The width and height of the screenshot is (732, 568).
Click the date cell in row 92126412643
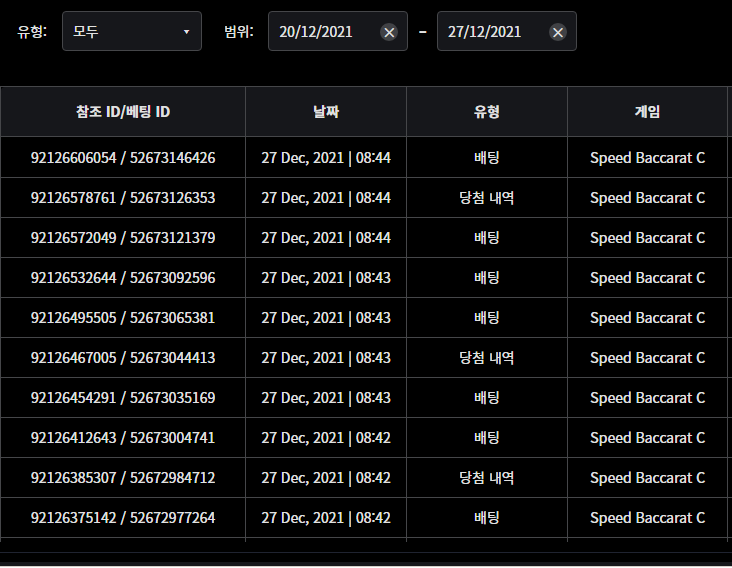(326, 438)
